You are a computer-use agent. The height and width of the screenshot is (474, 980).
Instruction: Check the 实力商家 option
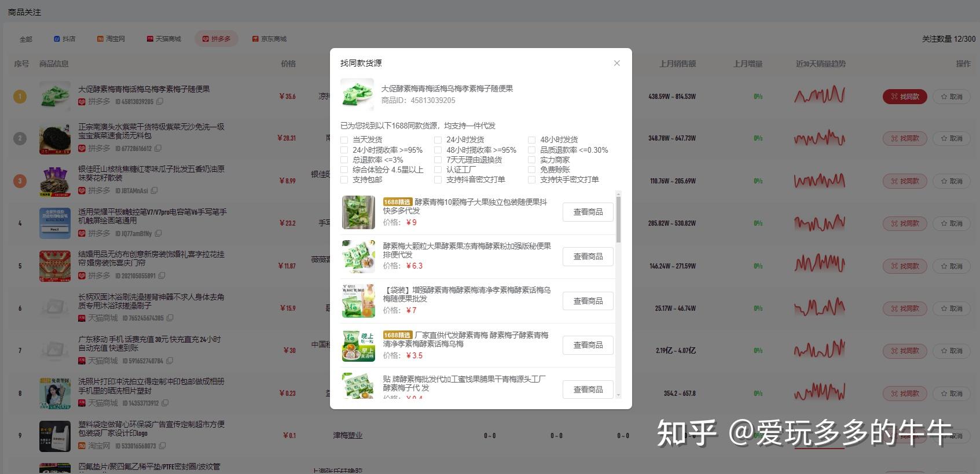(x=532, y=160)
